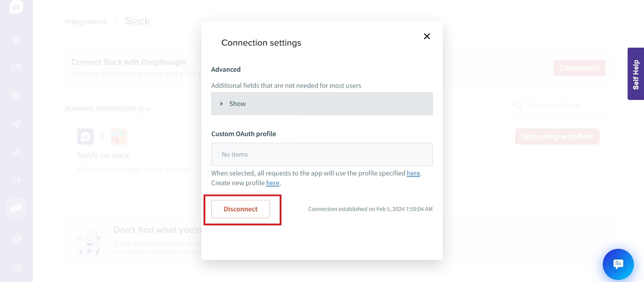Screen dimensions: 644x282
Task: Select the puzzle piece integrations sidebar icon
Action: pos(16,208)
